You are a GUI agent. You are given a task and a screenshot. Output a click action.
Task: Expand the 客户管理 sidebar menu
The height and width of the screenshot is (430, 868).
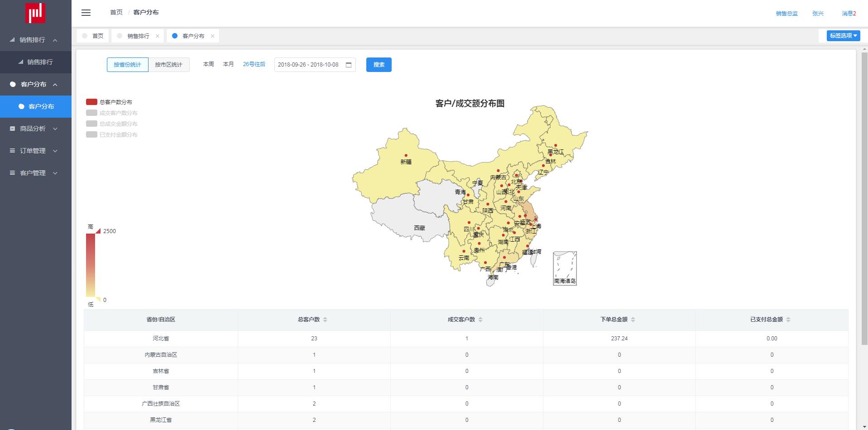[x=36, y=173]
